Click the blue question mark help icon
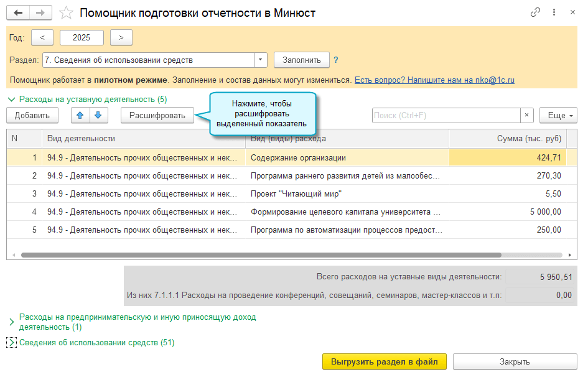This screenshot has width=588, height=377. pos(336,60)
